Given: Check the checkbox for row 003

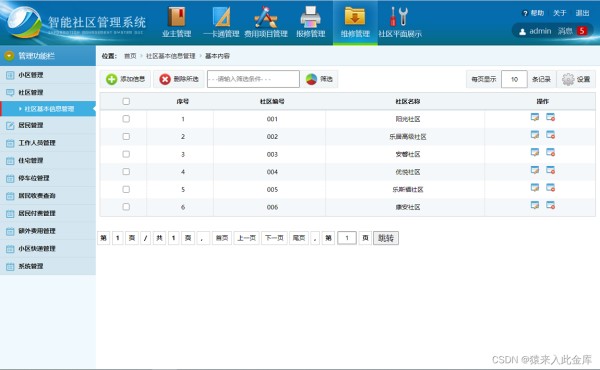Looking at the screenshot, I should 126,154.
